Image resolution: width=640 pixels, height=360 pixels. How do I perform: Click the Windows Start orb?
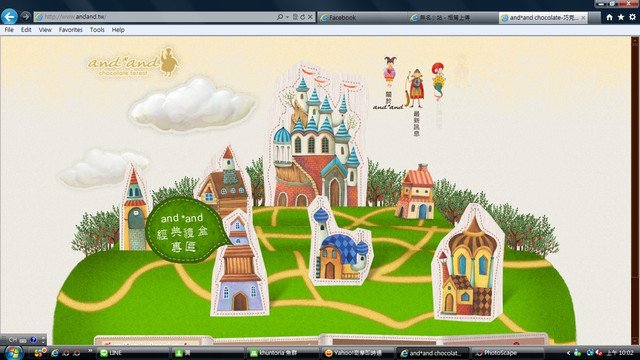click(x=14, y=353)
